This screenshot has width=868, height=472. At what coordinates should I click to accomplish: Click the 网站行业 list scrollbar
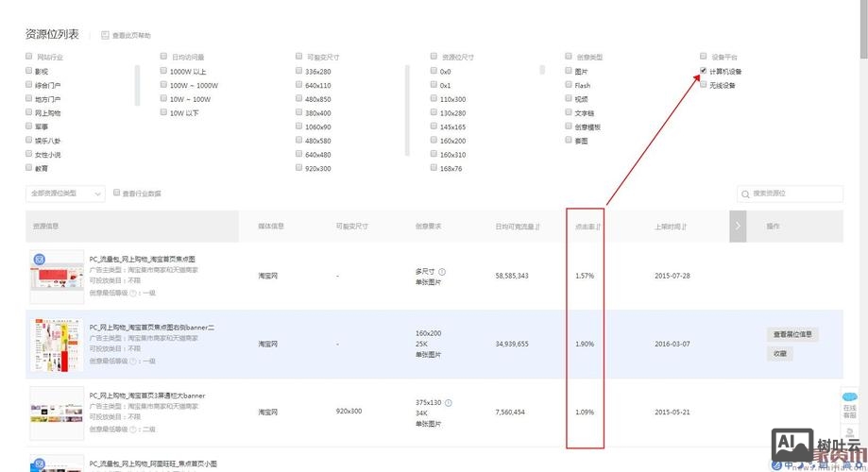click(x=137, y=85)
